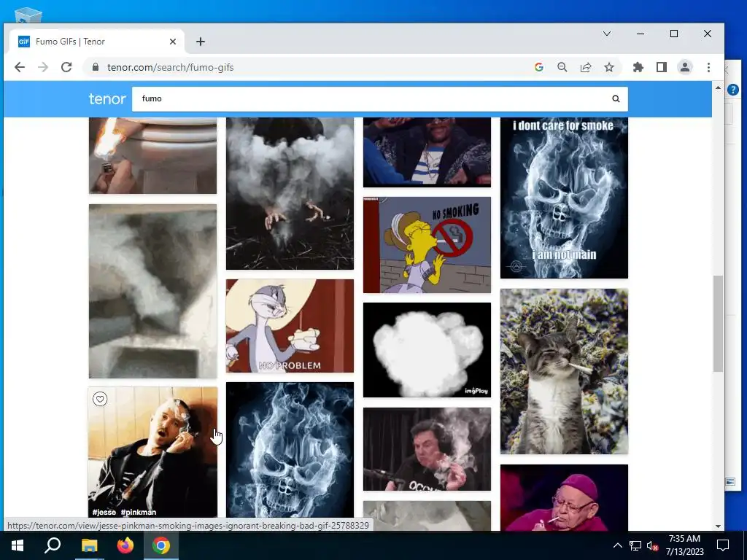Open the man in striped shirt GIF
This screenshot has height=560, width=747.
[x=427, y=152]
